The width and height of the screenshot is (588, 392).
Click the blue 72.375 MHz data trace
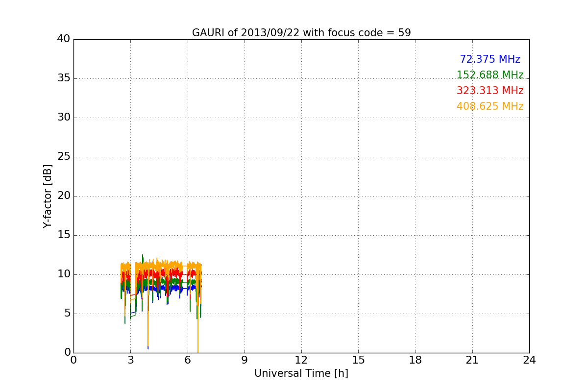click(162, 289)
